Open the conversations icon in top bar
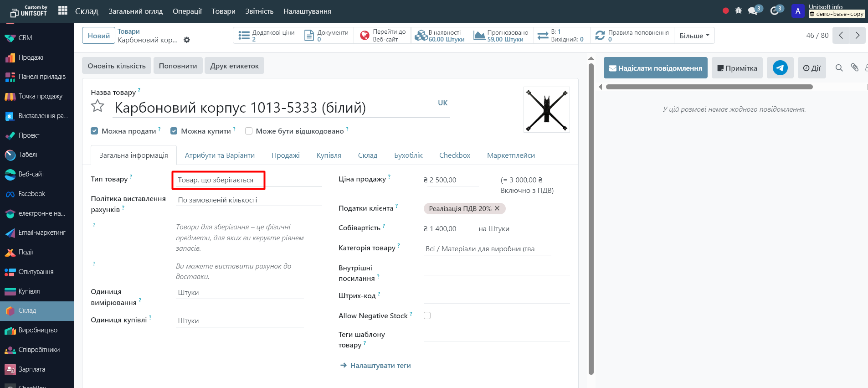 coord(753,11)
